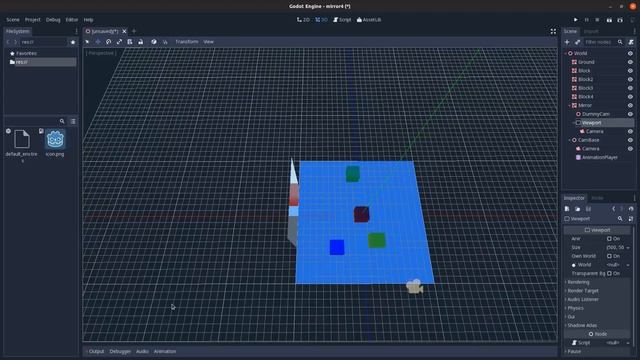Hide the CamBase node

(630, 140)
